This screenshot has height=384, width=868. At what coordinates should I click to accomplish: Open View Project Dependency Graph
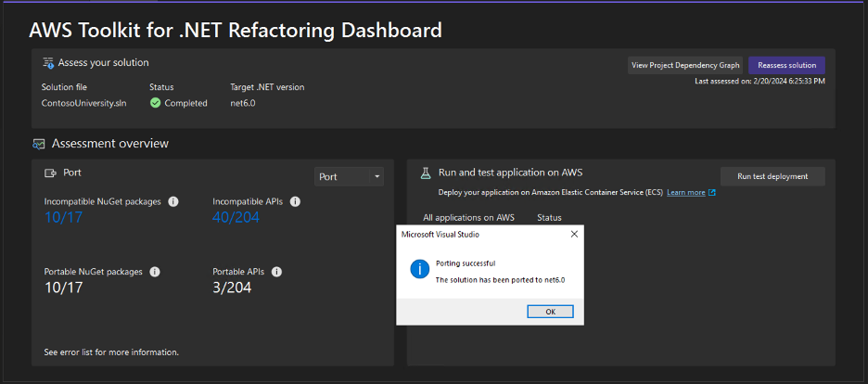pos(685,65)
